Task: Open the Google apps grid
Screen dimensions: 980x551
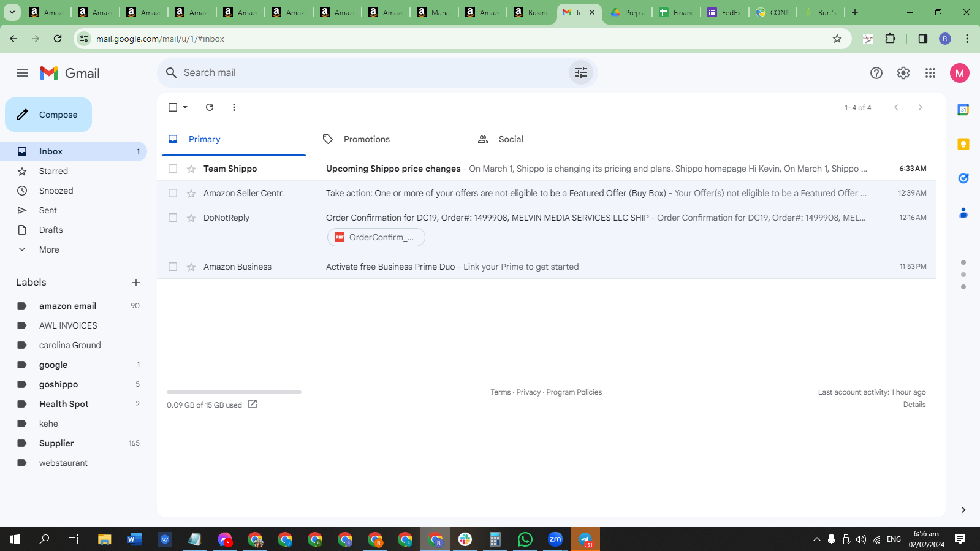Action: tap(930, 73)
